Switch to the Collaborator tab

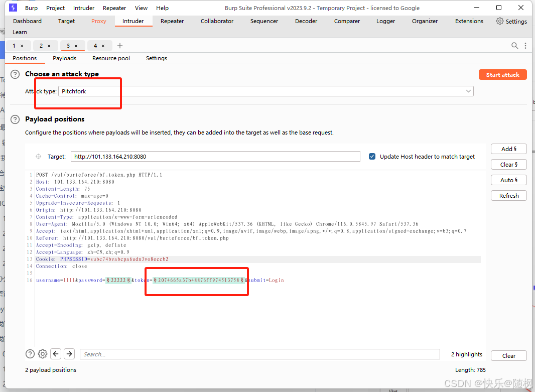click(x=217, y=21)
